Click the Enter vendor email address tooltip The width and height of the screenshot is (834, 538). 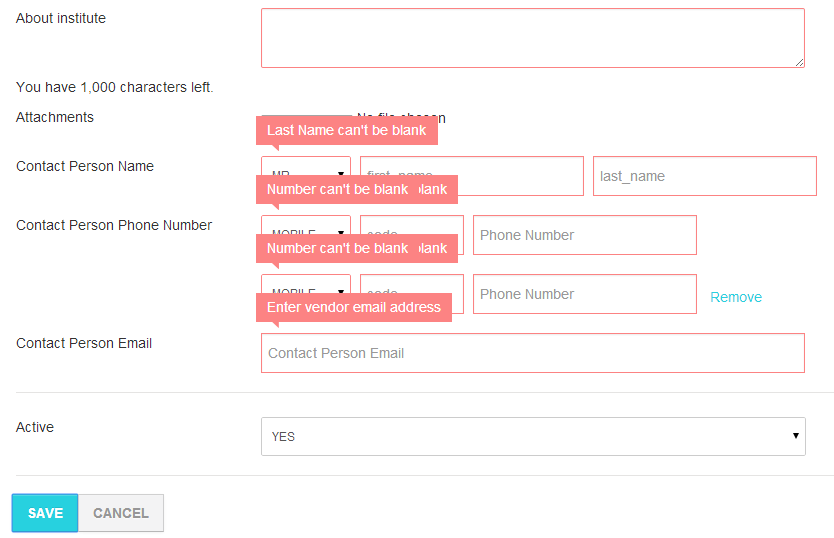pyautogui.click(x=354, y=307)
